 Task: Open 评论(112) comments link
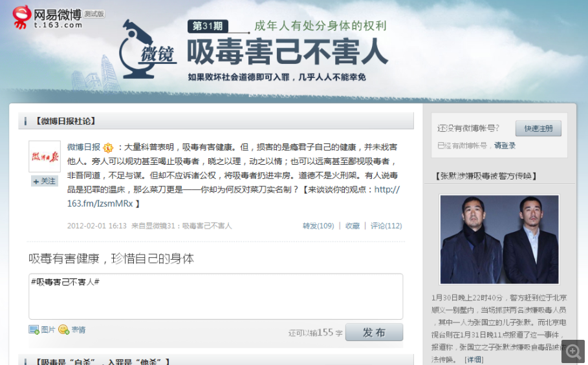(386, 225)
